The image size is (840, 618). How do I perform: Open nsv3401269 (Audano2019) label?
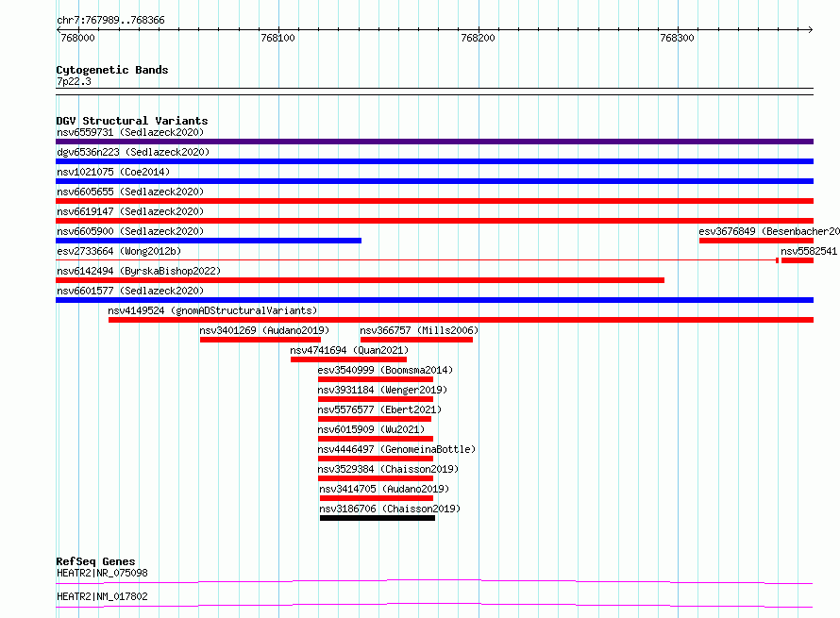264,330
